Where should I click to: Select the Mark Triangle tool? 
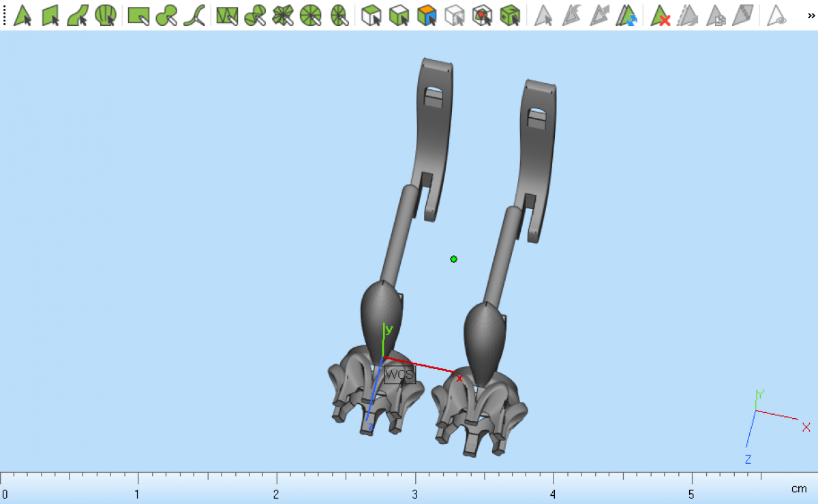23,15
